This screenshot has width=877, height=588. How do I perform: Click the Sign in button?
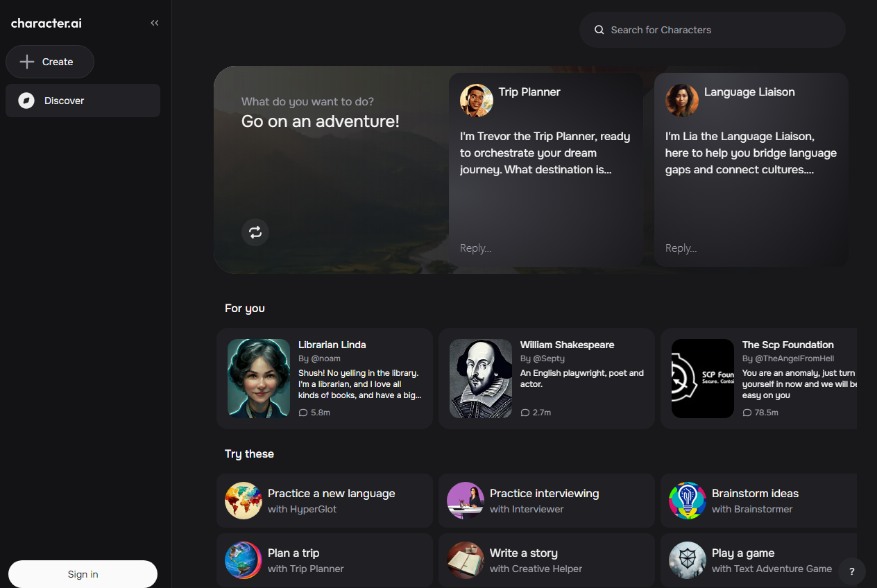tap(83, 574)
